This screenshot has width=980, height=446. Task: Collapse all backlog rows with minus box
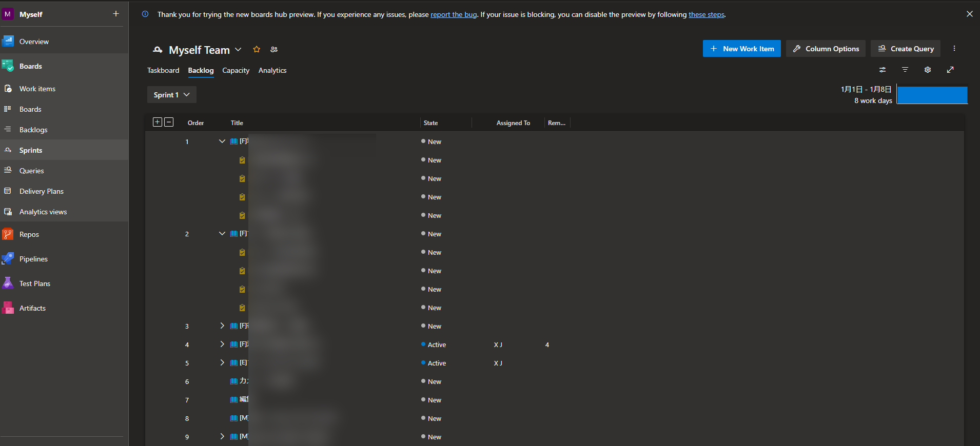point(169,122)
